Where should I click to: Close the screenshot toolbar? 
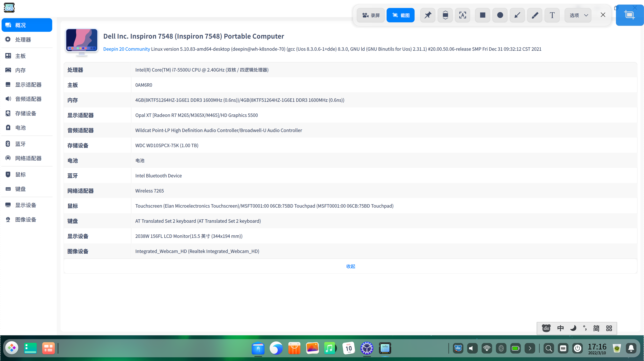[603, 15]
